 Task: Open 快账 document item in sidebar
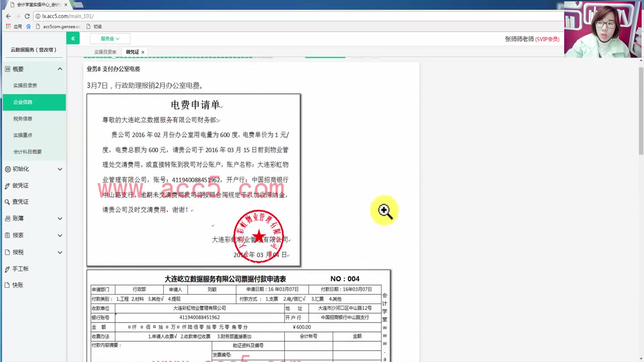[x=17, y=285]
